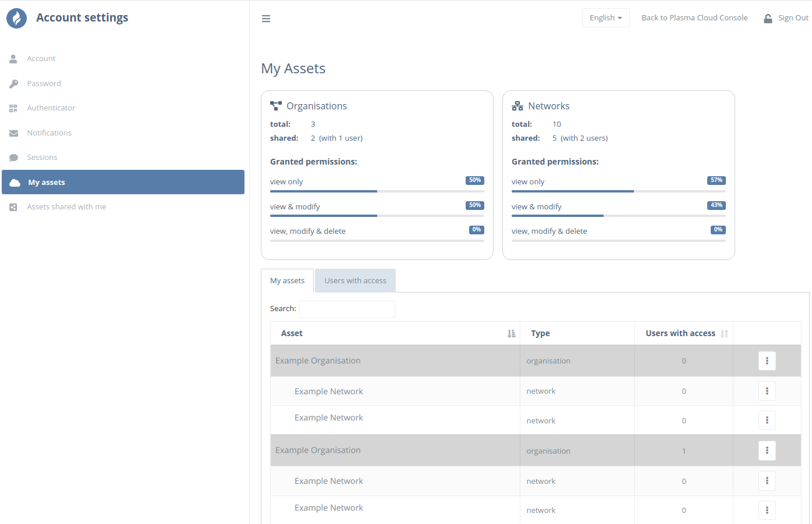Open actions menu for second Example Organisation
Image resolution: width=812 pixels, height=524 pixels.
(767, 450)
